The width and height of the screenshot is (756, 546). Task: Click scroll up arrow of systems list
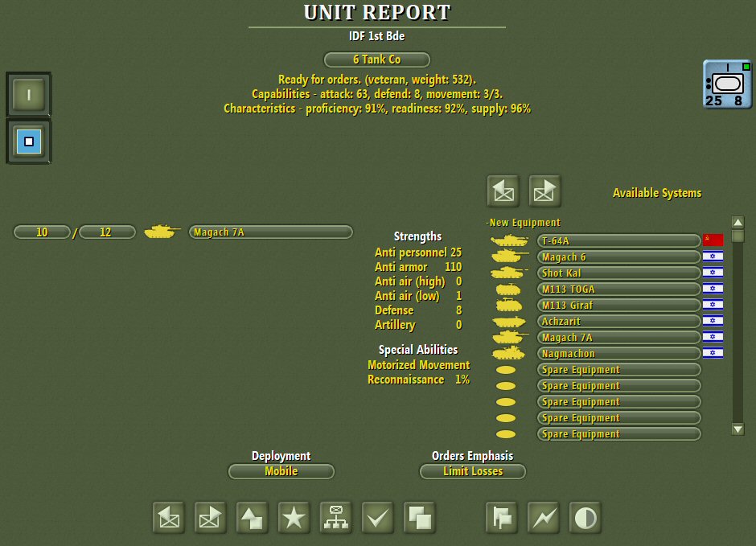[x=738, y=222]
